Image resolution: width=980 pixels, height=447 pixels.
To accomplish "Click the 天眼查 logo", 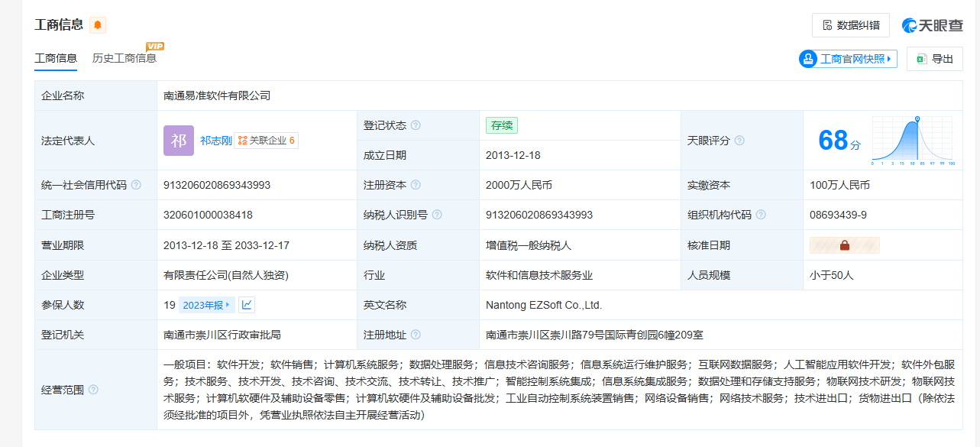I will click(x=932, y=25).
